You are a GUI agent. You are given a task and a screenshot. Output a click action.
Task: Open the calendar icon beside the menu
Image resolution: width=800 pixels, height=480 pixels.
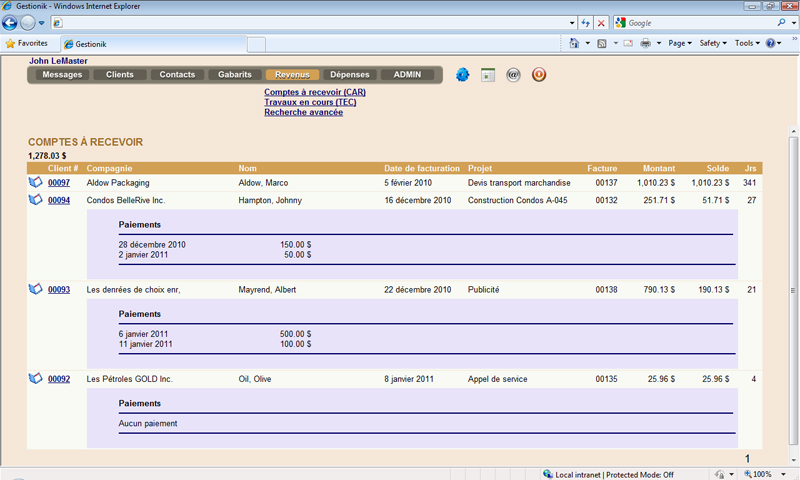488,75
